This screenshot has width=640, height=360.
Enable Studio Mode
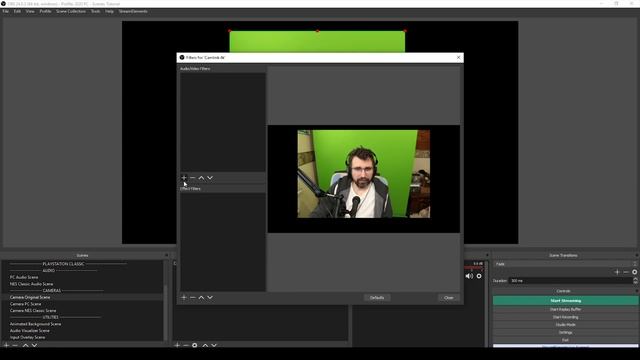point(565,325)
